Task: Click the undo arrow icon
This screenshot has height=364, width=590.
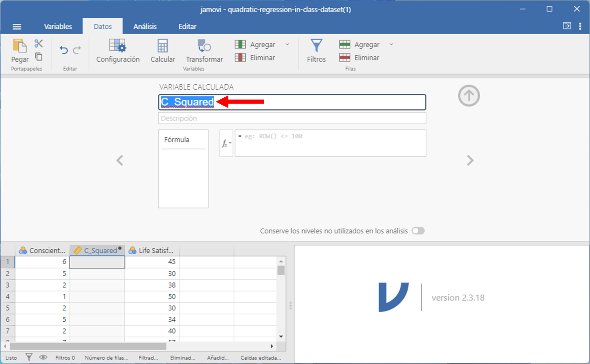Action: pos(63,50)
